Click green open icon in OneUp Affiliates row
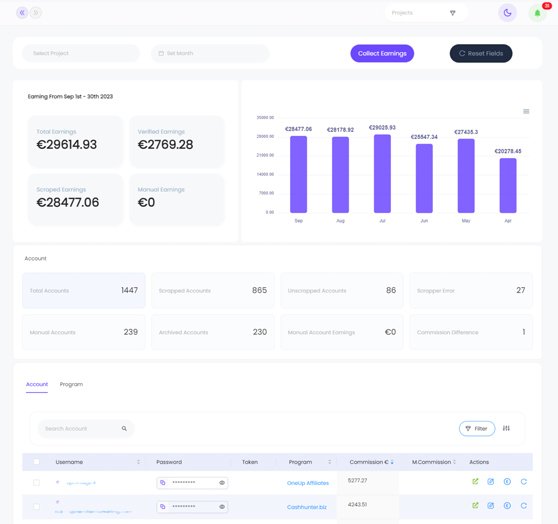The height and width of the screenshot is (524, 558). click(475, 482)
